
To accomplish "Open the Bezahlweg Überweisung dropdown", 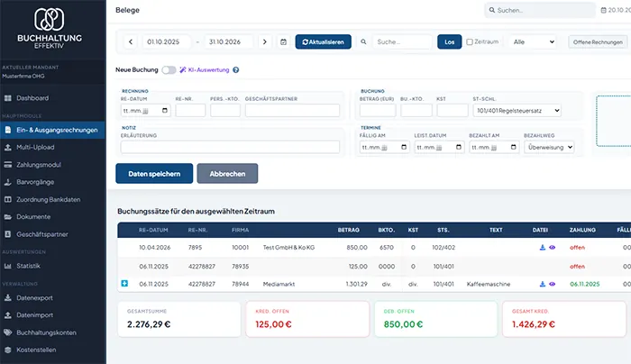I will pos(549,147).
